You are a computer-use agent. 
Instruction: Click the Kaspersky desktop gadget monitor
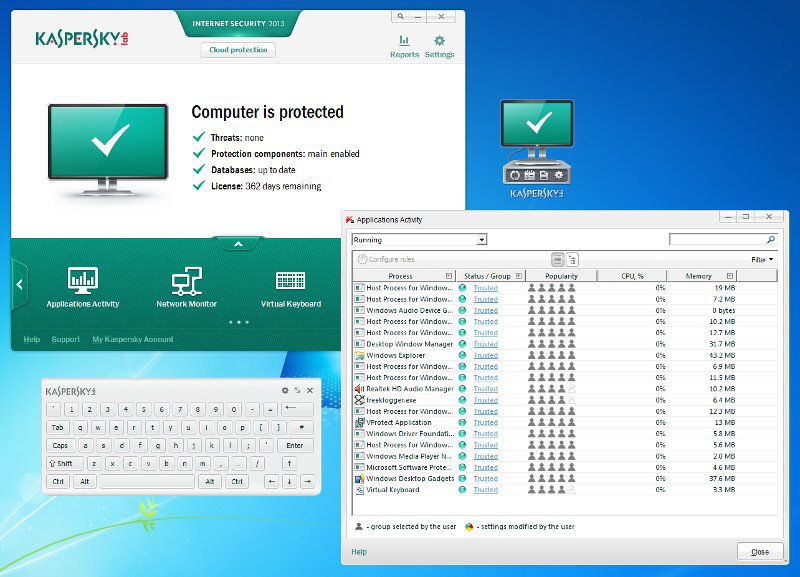point(537,123)
